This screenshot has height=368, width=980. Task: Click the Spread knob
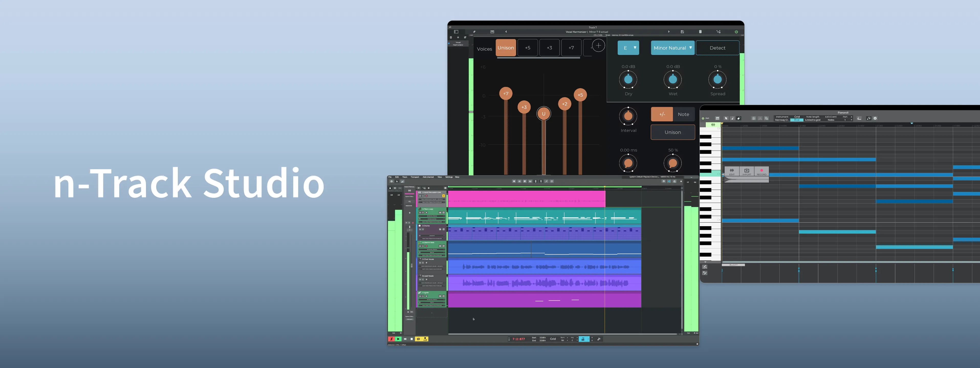(x=717, y=79)
